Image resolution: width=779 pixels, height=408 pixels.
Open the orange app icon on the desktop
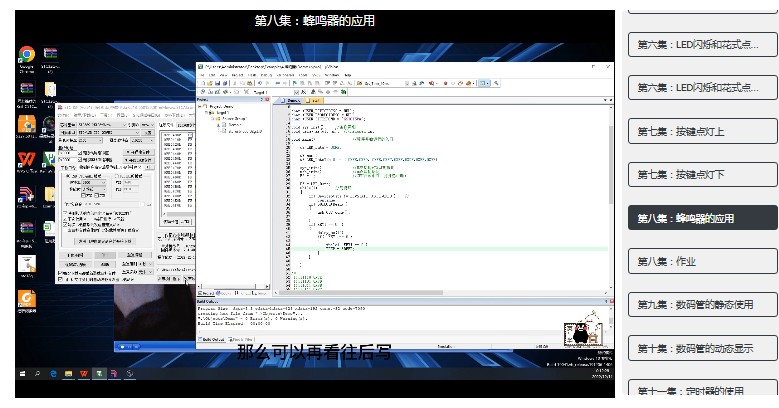[26, 298]
